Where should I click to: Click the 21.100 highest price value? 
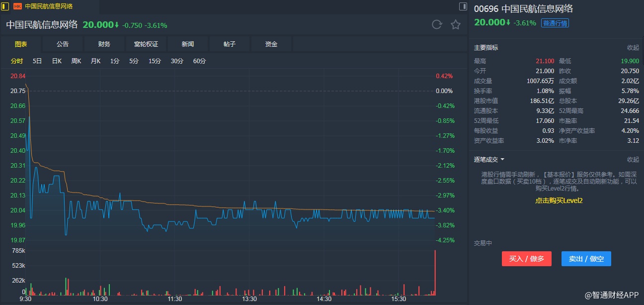click(x=545, y=61)
